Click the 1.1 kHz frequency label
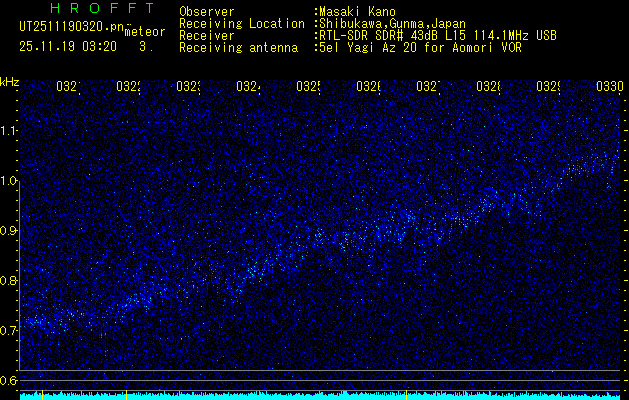The height and width of the screenshot is (400, 629). tap(9, 131)
